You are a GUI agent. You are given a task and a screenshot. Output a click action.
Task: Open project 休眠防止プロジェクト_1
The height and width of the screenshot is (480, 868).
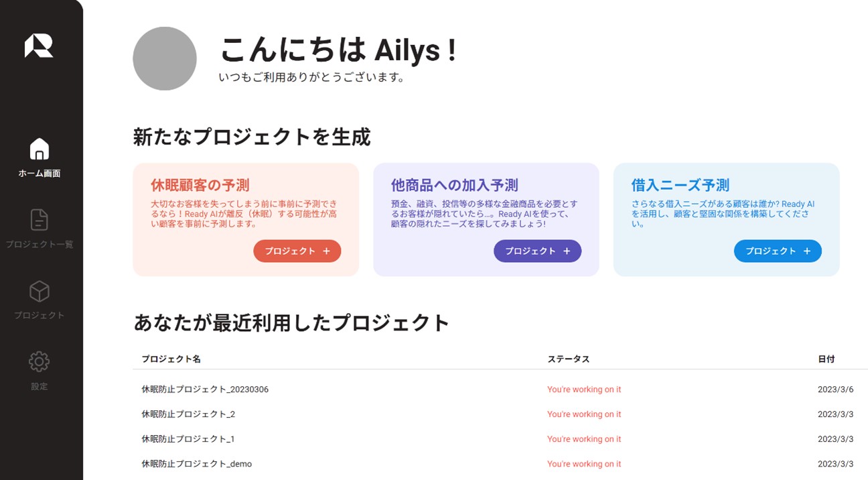188,439
